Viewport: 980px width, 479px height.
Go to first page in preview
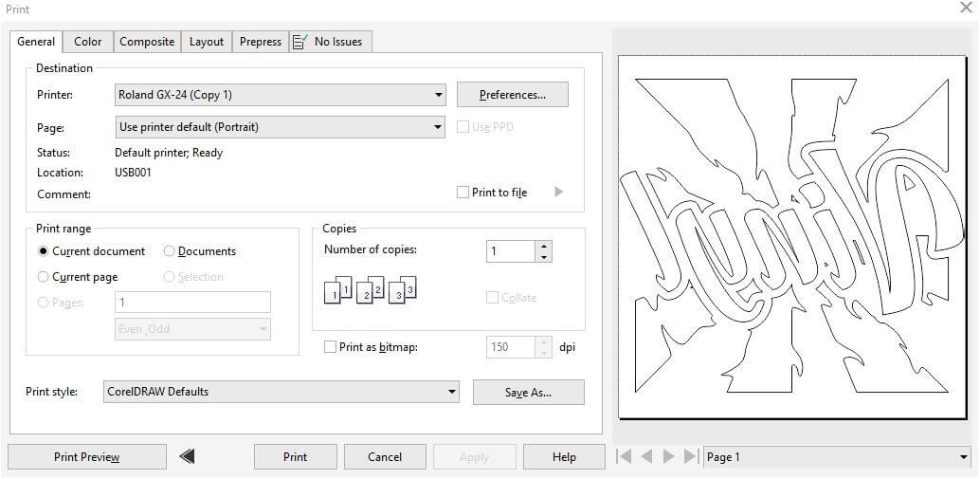click(x=624, y=456)
